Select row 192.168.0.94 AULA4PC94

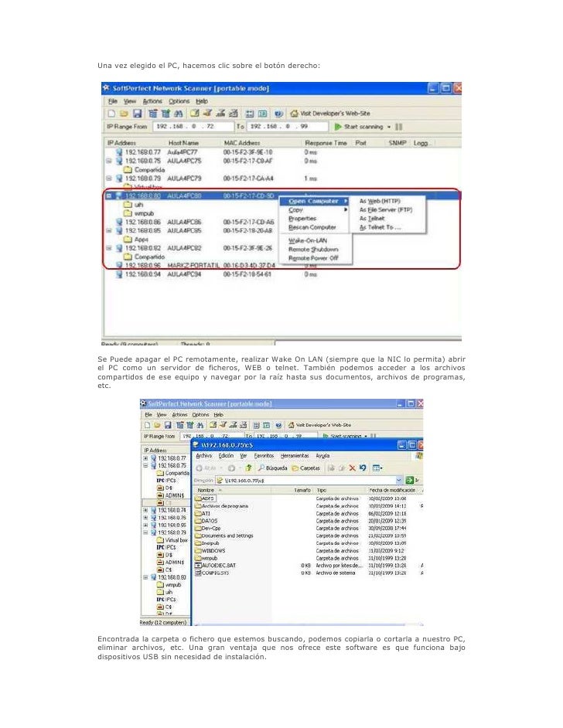(x=281, y=274)
